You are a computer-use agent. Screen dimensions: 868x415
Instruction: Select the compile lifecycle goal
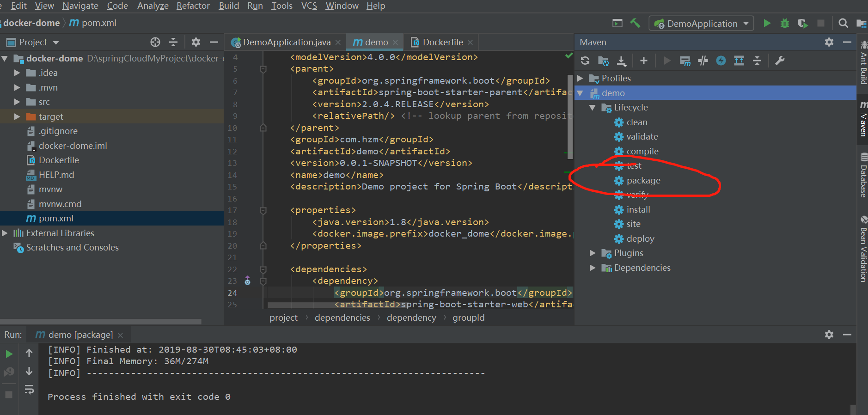point(642,151)
